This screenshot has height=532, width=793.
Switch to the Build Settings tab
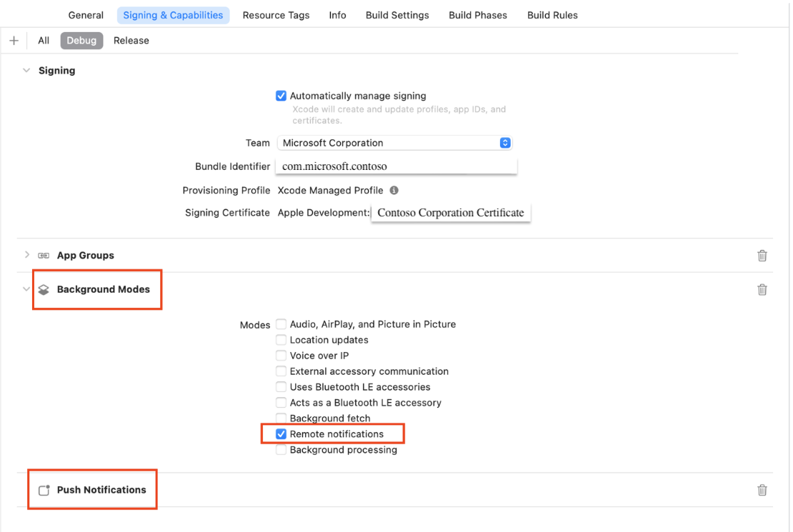397,14
